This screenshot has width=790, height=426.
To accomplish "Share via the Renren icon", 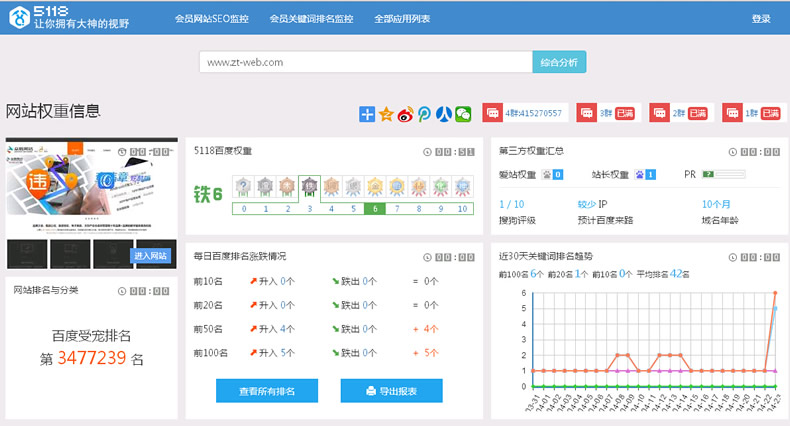I will [443, 114].
